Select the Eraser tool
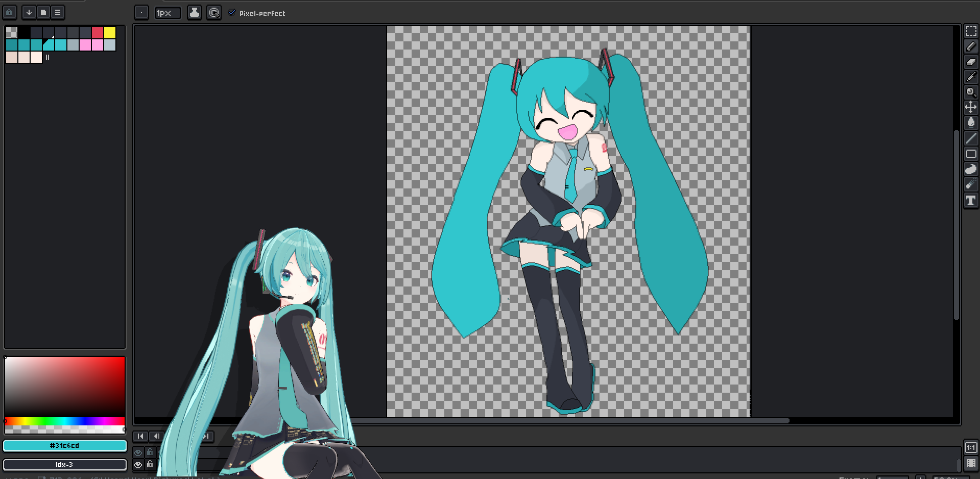980x479 pixels. 971,62
